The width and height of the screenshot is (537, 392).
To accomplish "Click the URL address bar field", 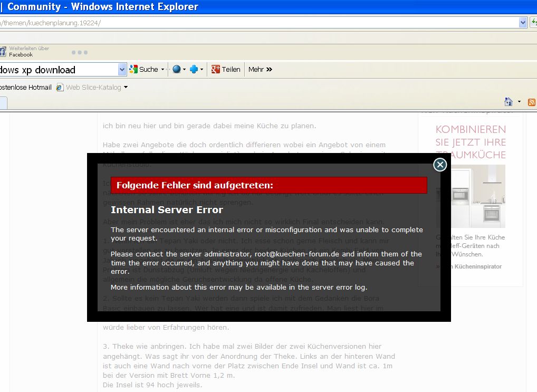I will 258,23.
